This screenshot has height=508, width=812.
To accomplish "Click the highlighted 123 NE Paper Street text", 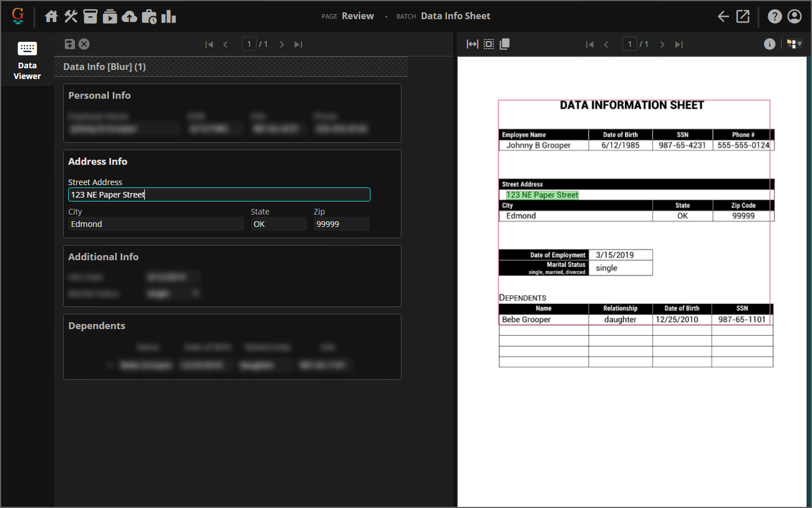I will click(542, 195).
